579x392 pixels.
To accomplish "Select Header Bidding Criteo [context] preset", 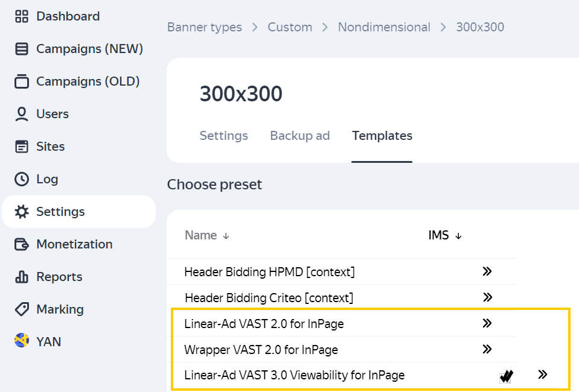I will tap(269, 298).
